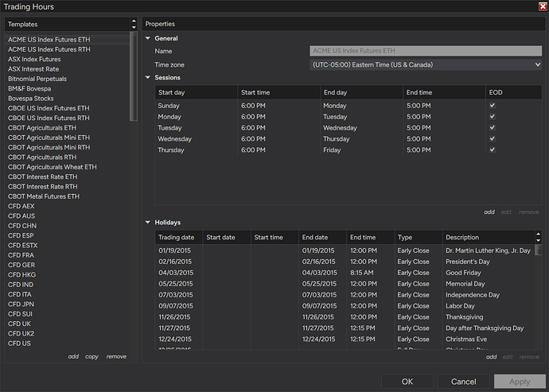Toggle EOD checkbox for Tuesday session

(493, 128)
